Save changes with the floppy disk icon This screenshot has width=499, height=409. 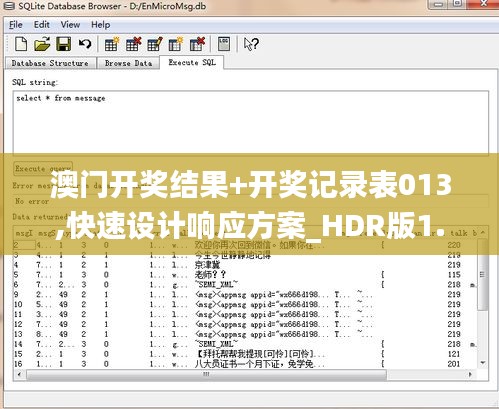pyautogui.click(x=63, y=44)
